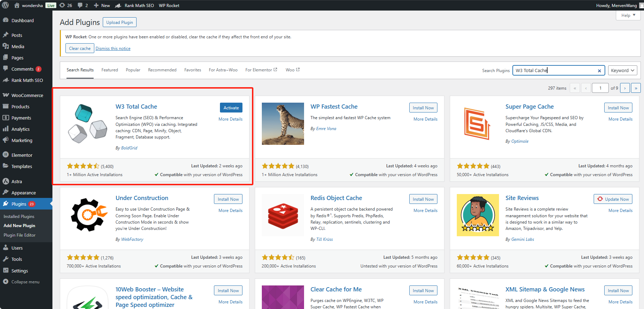644x309 pixels.
Task: Open the New content menu
Action: pos(102,5)
